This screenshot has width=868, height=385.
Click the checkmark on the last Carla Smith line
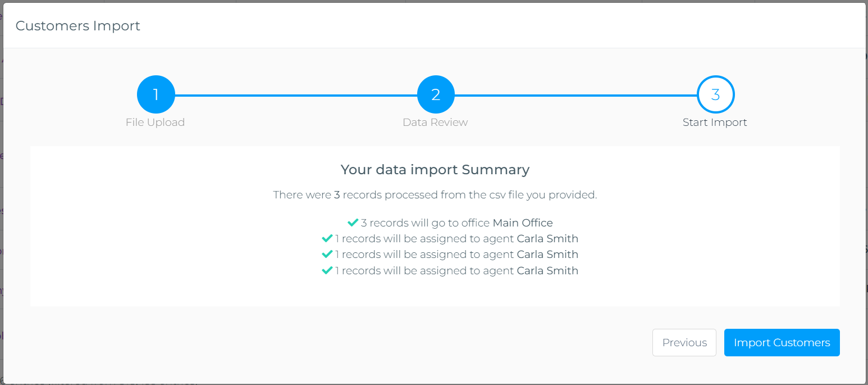(x=327, y=270)
